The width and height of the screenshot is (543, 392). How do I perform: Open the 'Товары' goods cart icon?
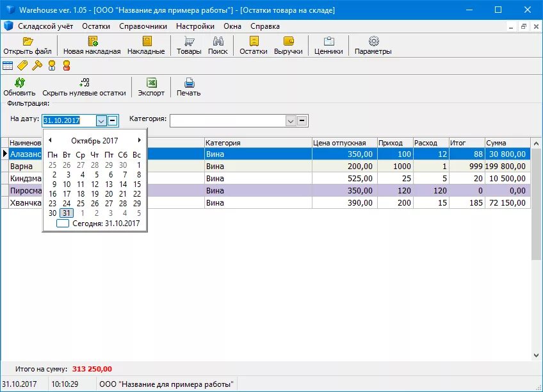(189, 45)
